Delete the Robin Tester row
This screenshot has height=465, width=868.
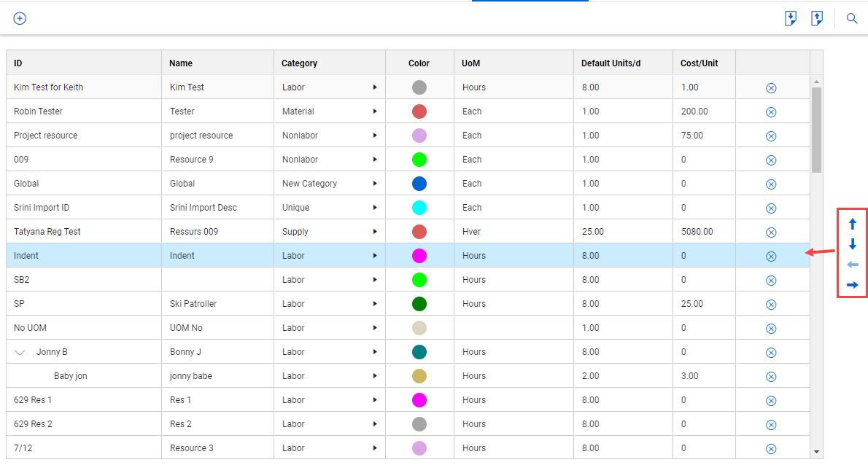click(x=771, y=112)
